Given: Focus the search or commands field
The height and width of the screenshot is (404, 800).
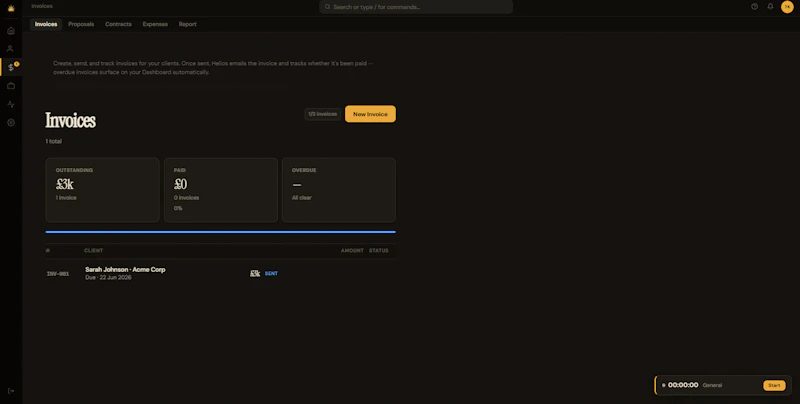Looking at the screenshot, I should [416, 7].
